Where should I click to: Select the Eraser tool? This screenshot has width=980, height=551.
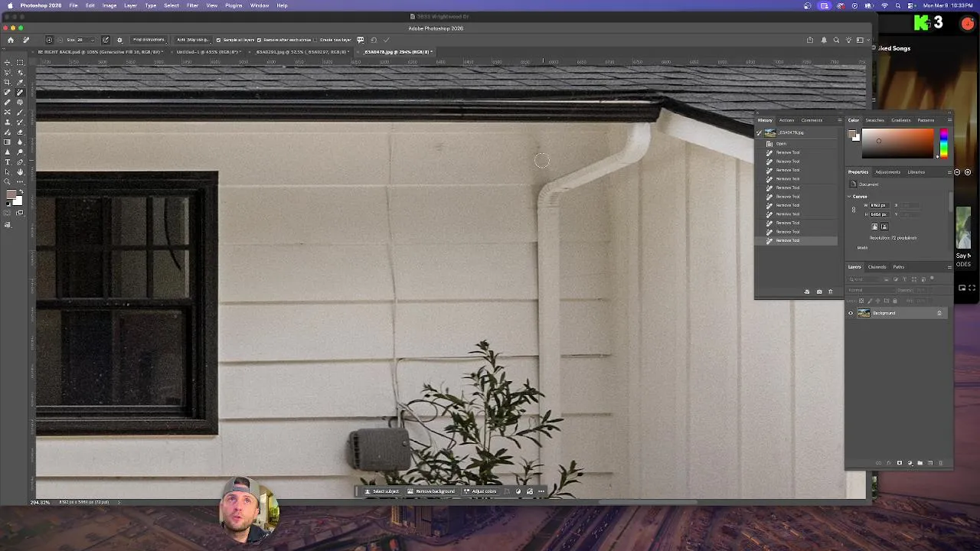point(20,132)
